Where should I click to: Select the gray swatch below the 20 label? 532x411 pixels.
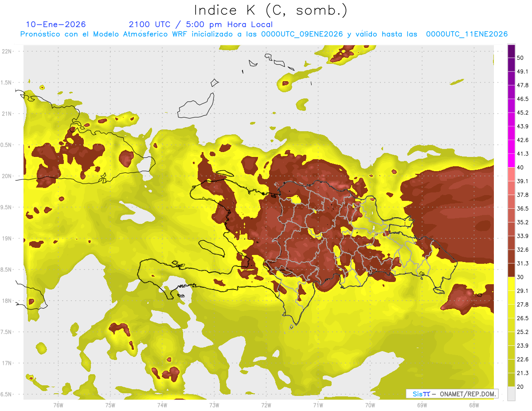pos(511,394)
